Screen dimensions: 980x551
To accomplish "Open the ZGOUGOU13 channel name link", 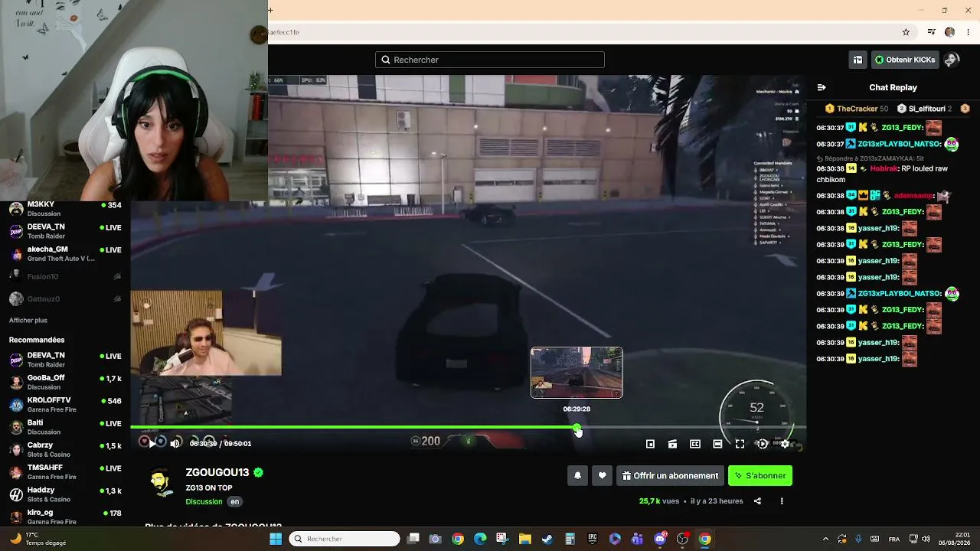I will coord(217,473).
